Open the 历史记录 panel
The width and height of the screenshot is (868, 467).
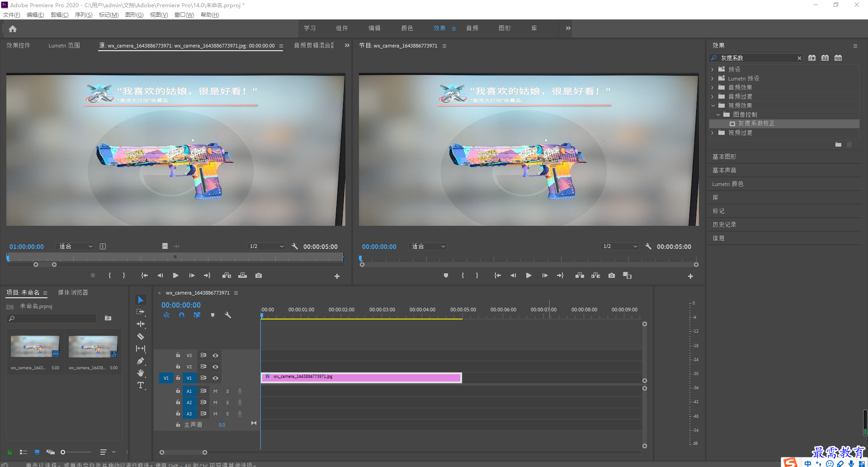click(x=724, y=224)
